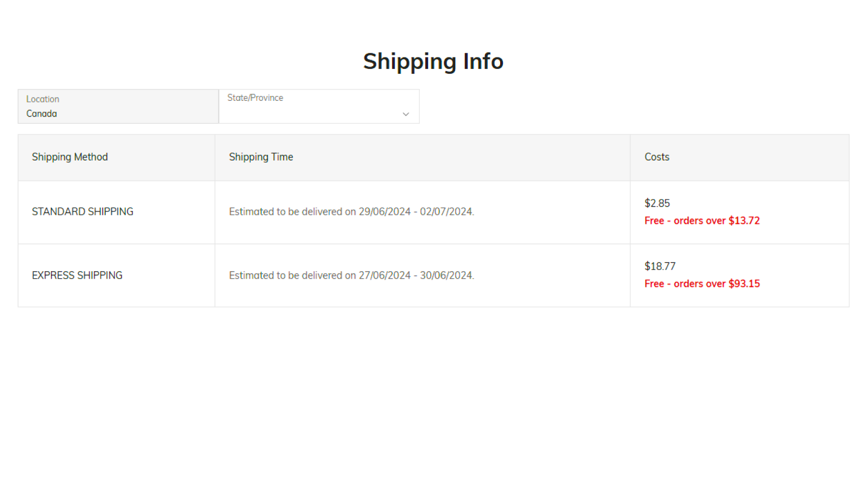
Task: Click the 29/06/2024 standard delivery start date
Action: point(385,212)
